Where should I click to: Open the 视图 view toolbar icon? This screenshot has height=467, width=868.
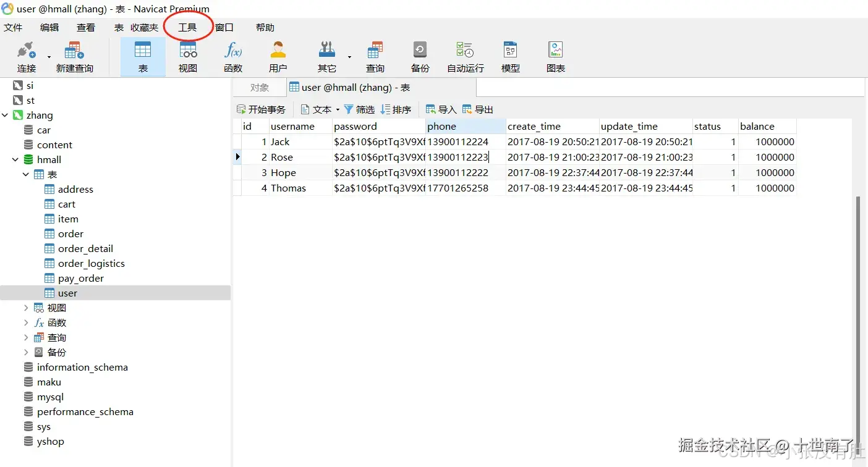tap(188, 50)
